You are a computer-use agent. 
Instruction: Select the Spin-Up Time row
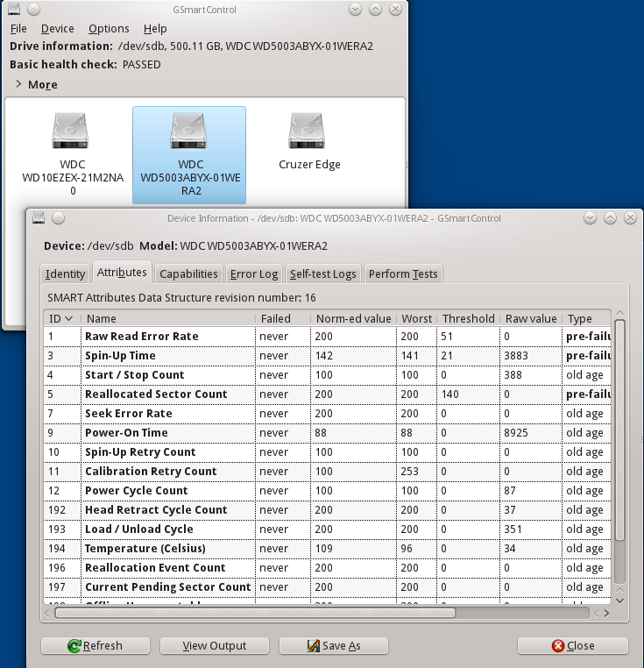327,356
